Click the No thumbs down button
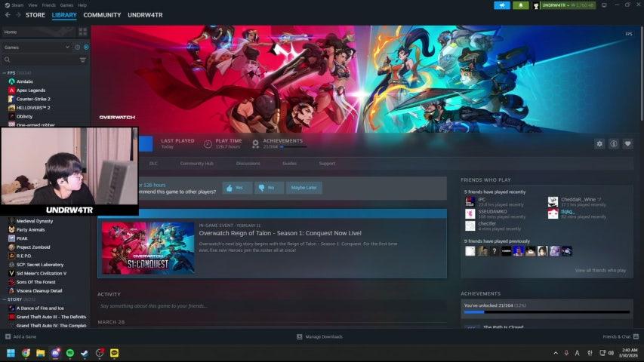 [269, 188]
